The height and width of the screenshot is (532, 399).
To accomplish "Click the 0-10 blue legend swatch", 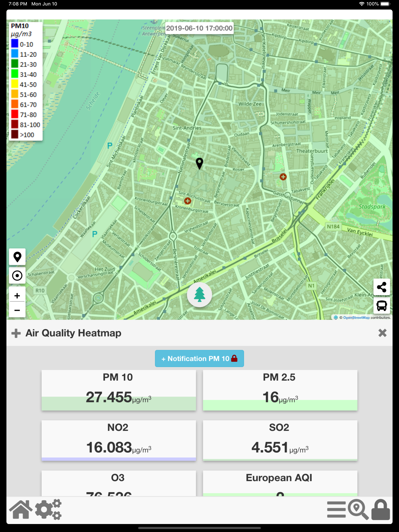I will tap(15, 44).
